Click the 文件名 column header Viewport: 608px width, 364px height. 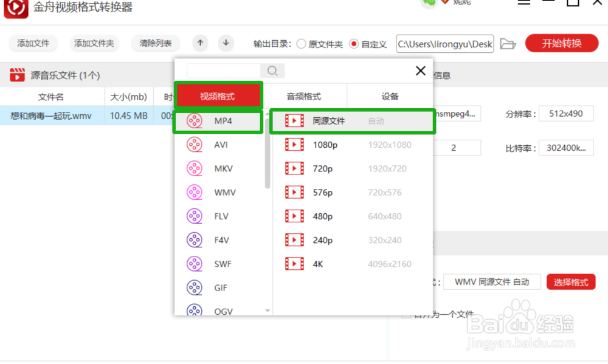pos(51,97)
